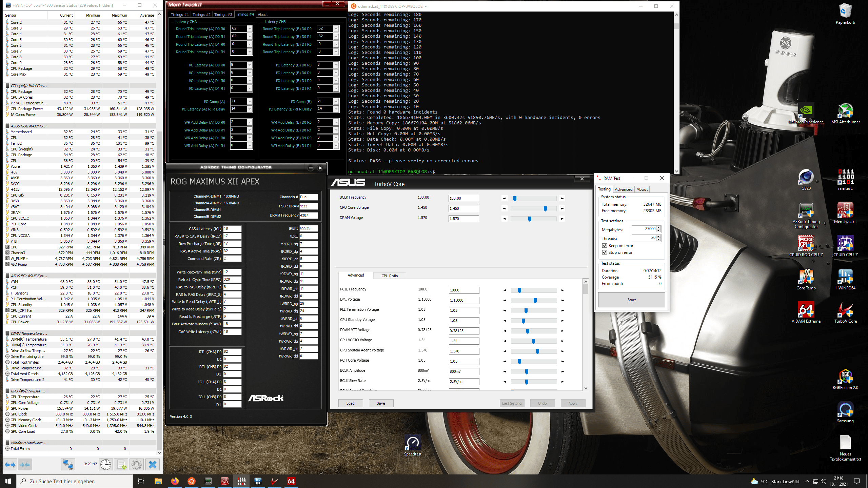Open Ubuntu from the taskbar
Viewport: 868px width, 488px height.
[192, 481]
